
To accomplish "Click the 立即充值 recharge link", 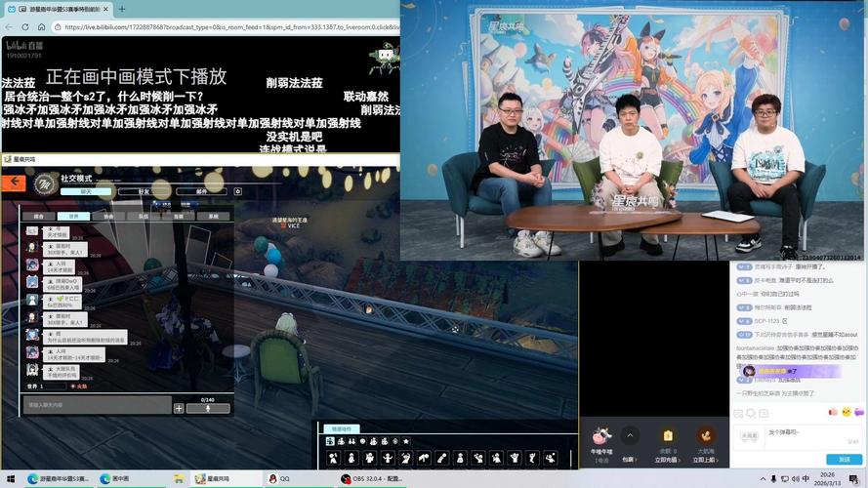I will pos(667,459).
